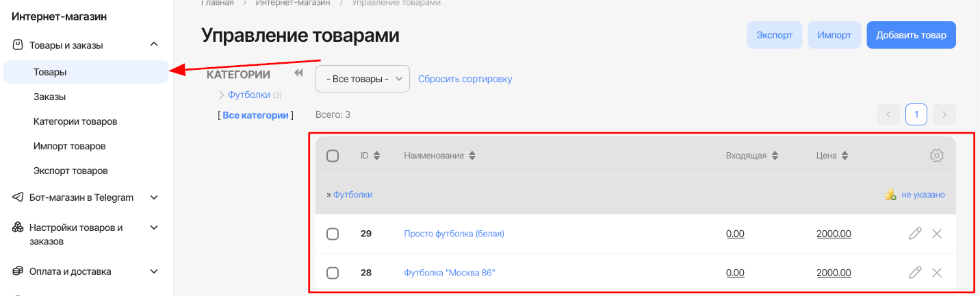Screen dimensions: 980x296
Task: Click the Добавить товар button
Action: (x=911, y=35)
